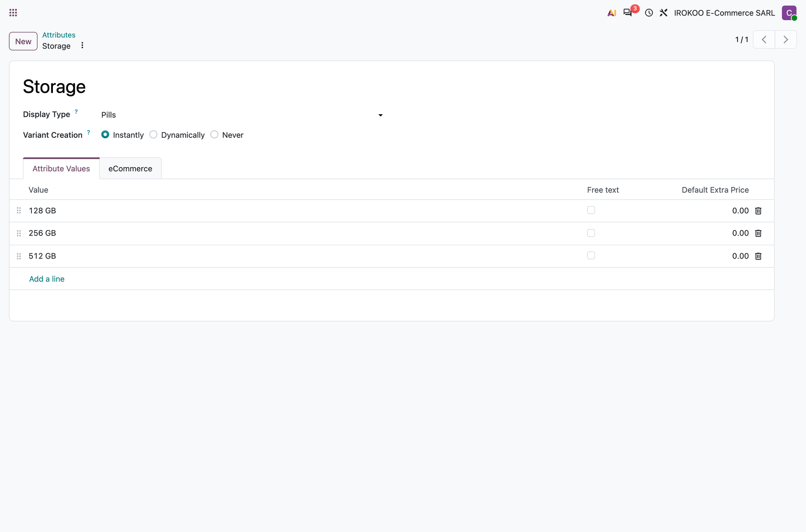
Task: Grab the drag handle for 512 GB
Action: 19,256
